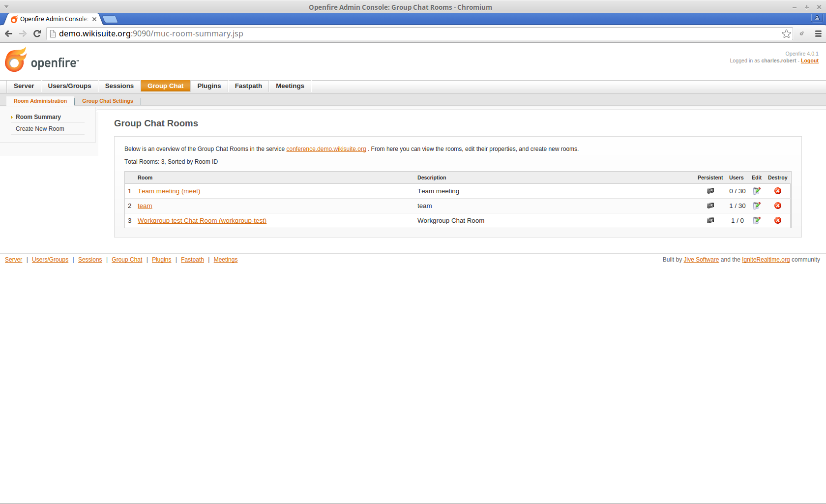Viewport: 826px width, 504px height.
Task: Go back to the previous page
Action: (x=8, y=33)
